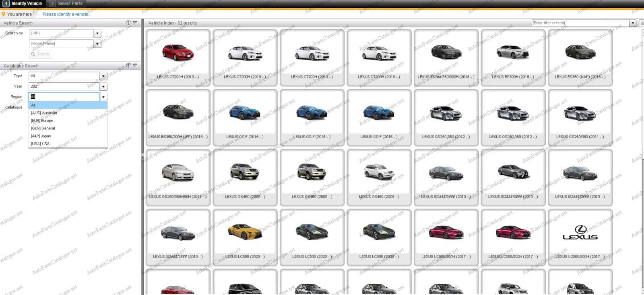Expand the Type dropdown arrow
The height and width of the screenshot is (295, 644).
103,76
